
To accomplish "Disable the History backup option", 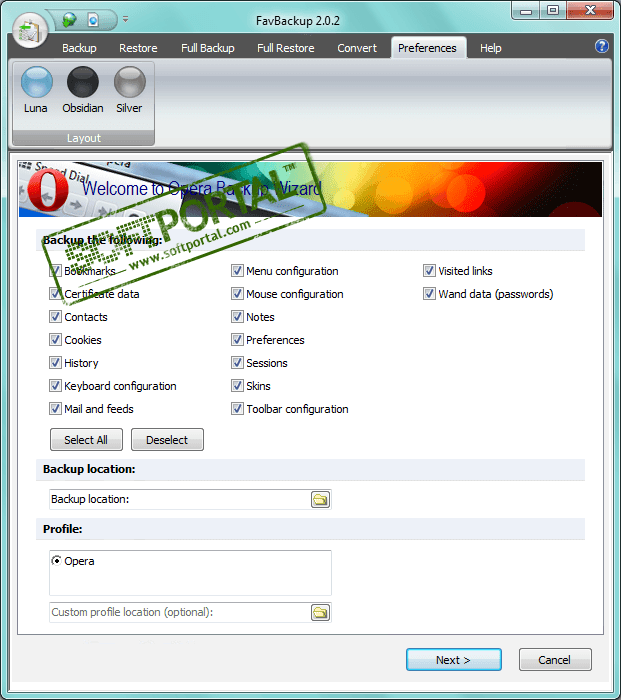I will point(55,362).
